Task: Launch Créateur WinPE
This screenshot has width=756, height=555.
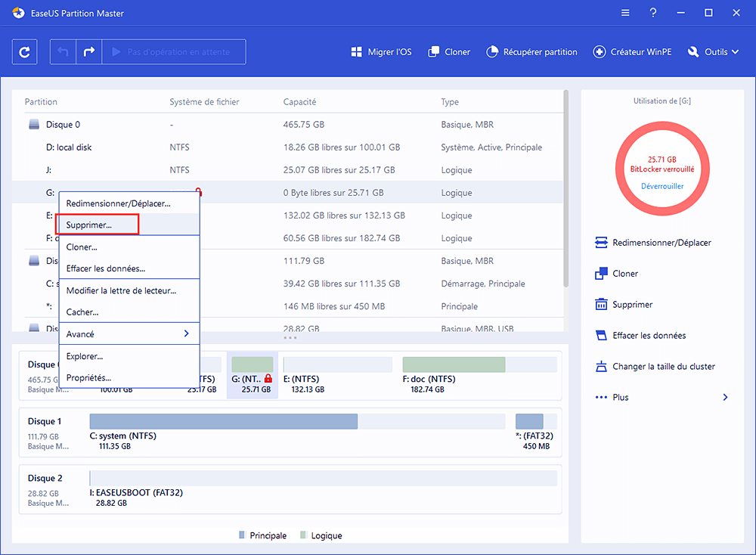Action: click(632, 52)
